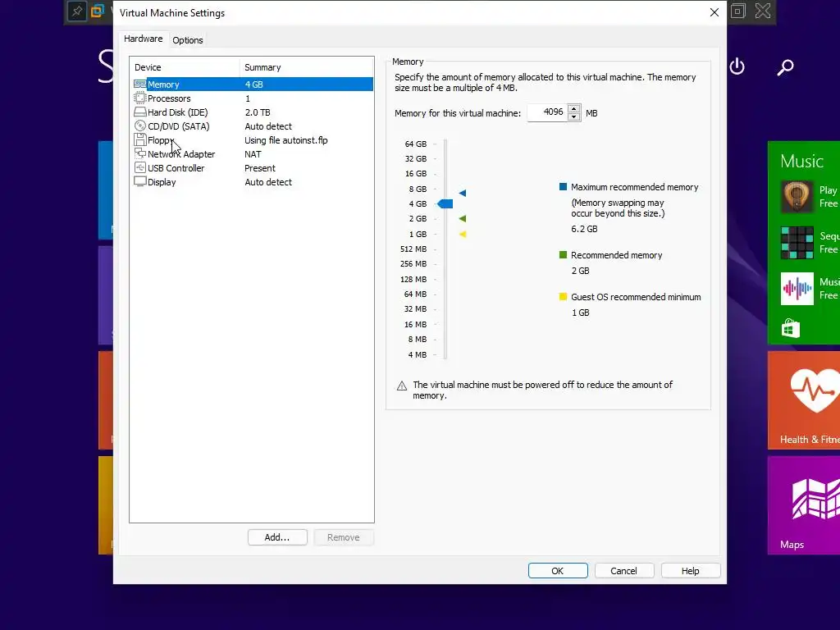Click the '16 GB' slider scale label
Image resolution: width=840 pixels, height=630 pixels.
(416, 174)
